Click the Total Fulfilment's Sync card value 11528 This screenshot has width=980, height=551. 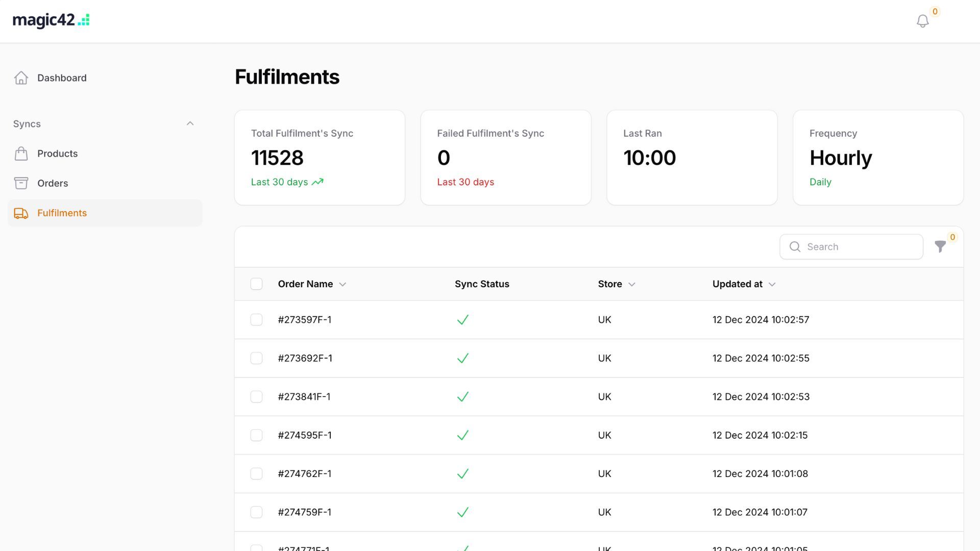pyautogui.click(x=277, y=158)
